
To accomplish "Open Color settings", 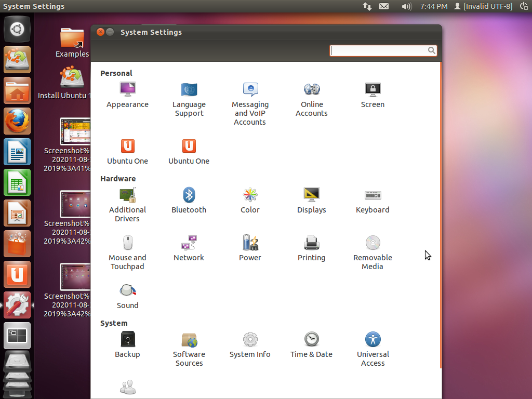I will tap(250, 201).
